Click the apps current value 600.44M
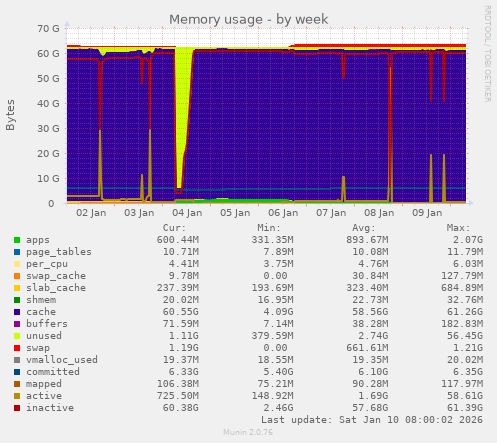 (x=178, y=240)
